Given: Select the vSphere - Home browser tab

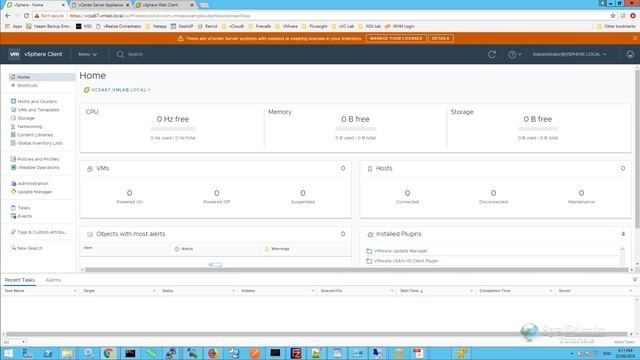Looking at the screenshot, I should [x=36, y=5].
